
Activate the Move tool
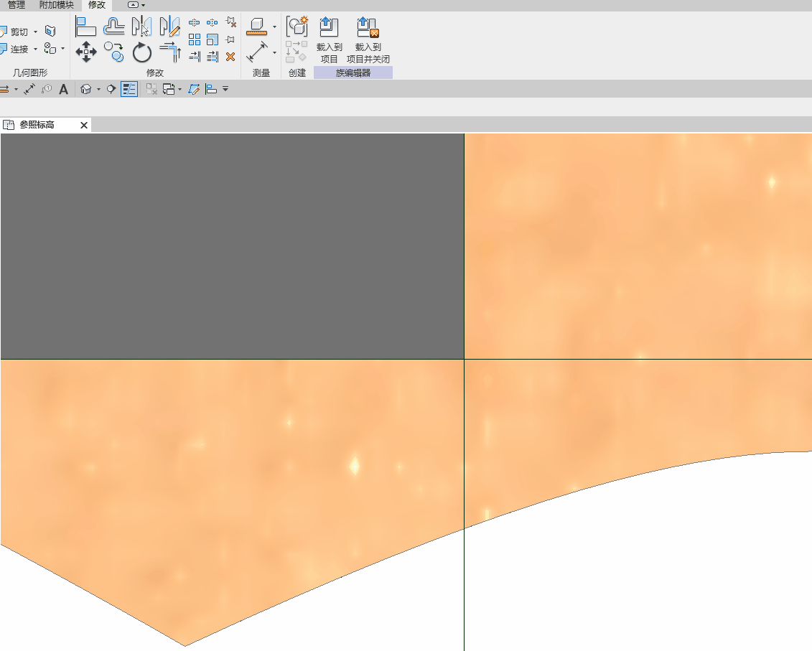click(86, 52)
